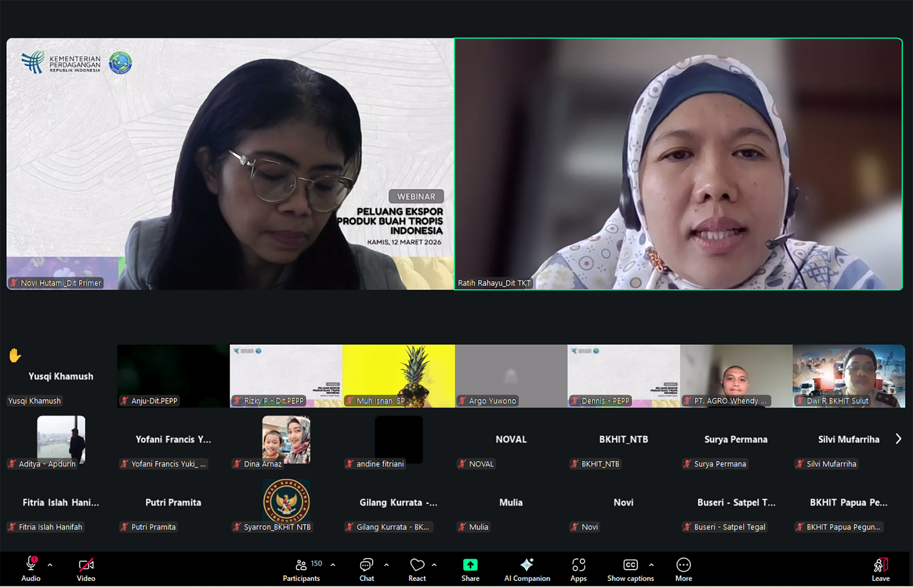
Task: Expand audio settings arrow next to Audio
Action: click(x=50, y=565)
